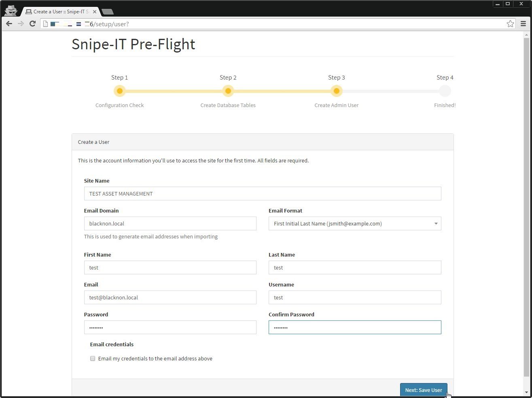The image size is (532, 398).
Task: Click the Next: Save User button
Action: (x=423, y=390)
